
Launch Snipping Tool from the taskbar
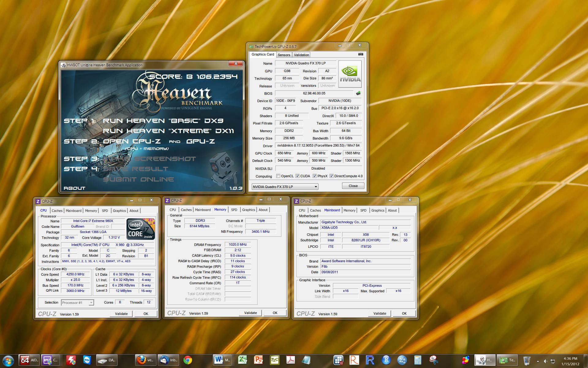click(x=434, y=360)
